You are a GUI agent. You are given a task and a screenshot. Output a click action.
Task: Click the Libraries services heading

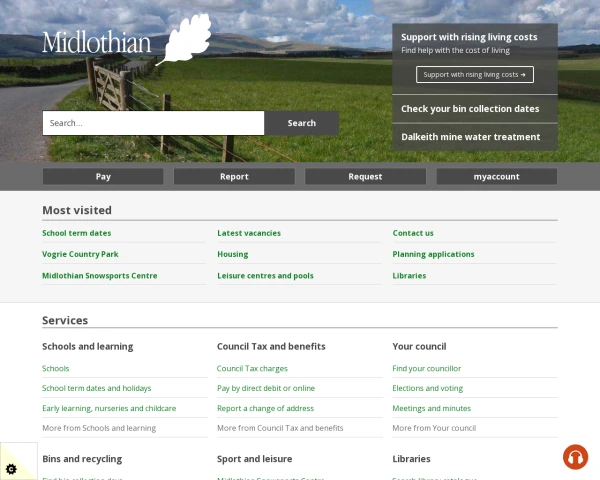[x=411, y=459]
